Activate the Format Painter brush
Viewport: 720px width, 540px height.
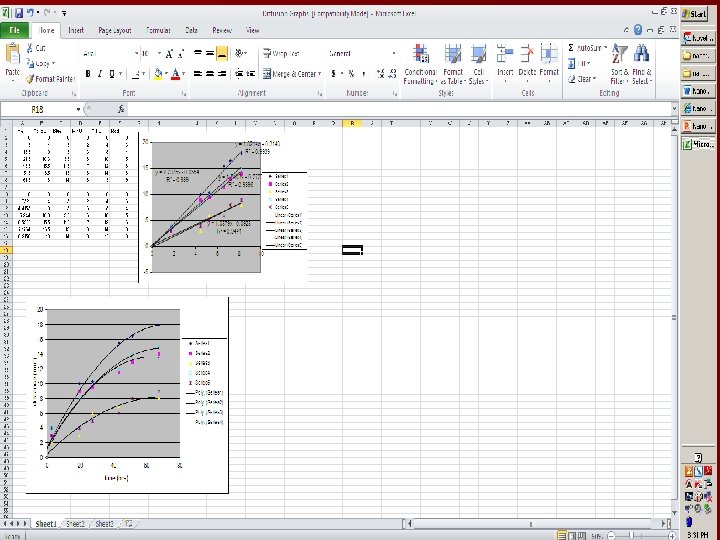[x=51, y=79]
